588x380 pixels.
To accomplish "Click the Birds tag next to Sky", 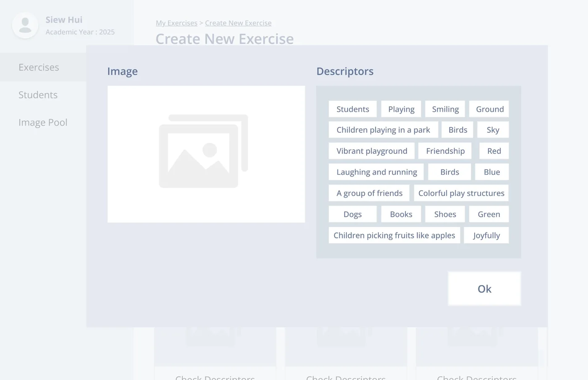I will 457,130.
